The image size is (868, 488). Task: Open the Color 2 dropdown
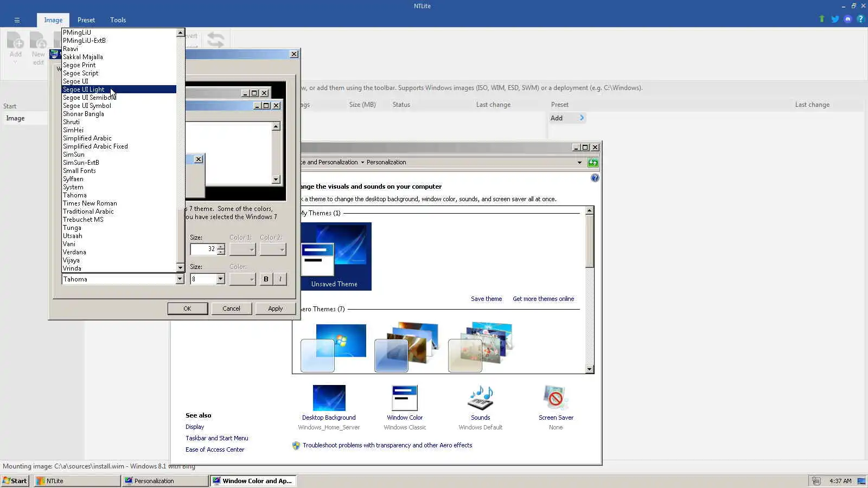pos(272,249)
